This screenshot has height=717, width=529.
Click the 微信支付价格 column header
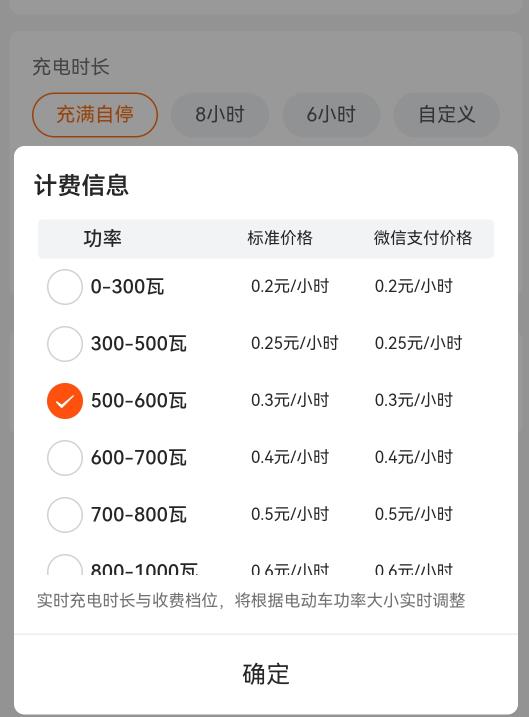click(423, 238)
